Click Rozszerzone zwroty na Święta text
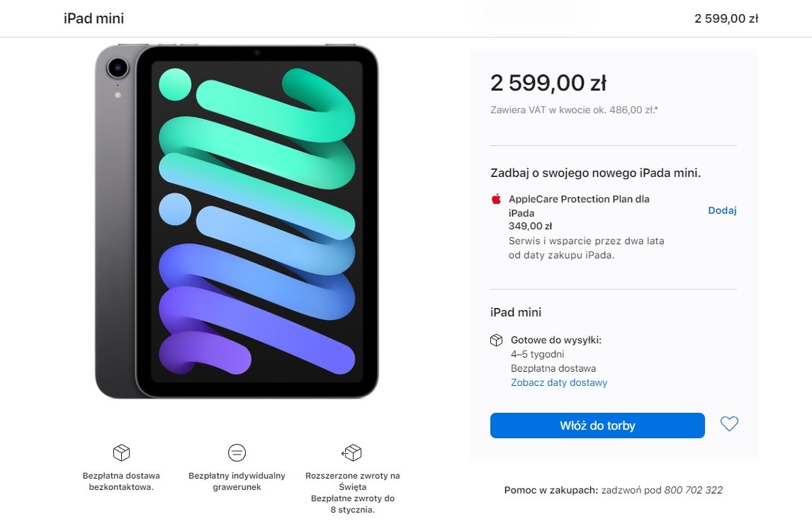Screen dimensions: 812x531 pyautogui.click(x=353, y=481)
